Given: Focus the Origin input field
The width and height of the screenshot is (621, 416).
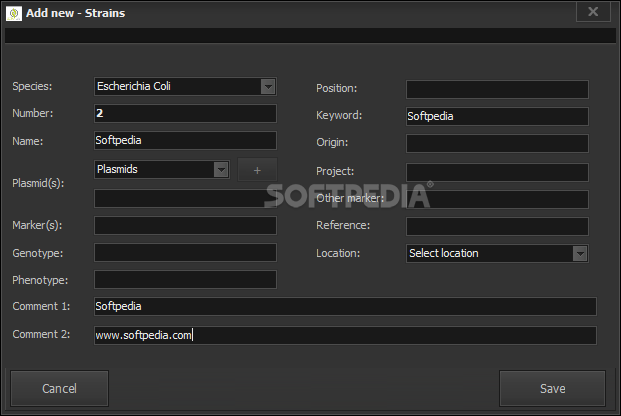Looking at the screenshot, I should 497,143.
